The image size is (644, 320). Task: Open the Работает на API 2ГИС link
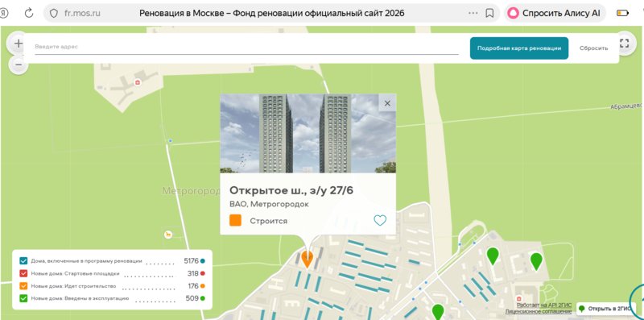(544, 305)
